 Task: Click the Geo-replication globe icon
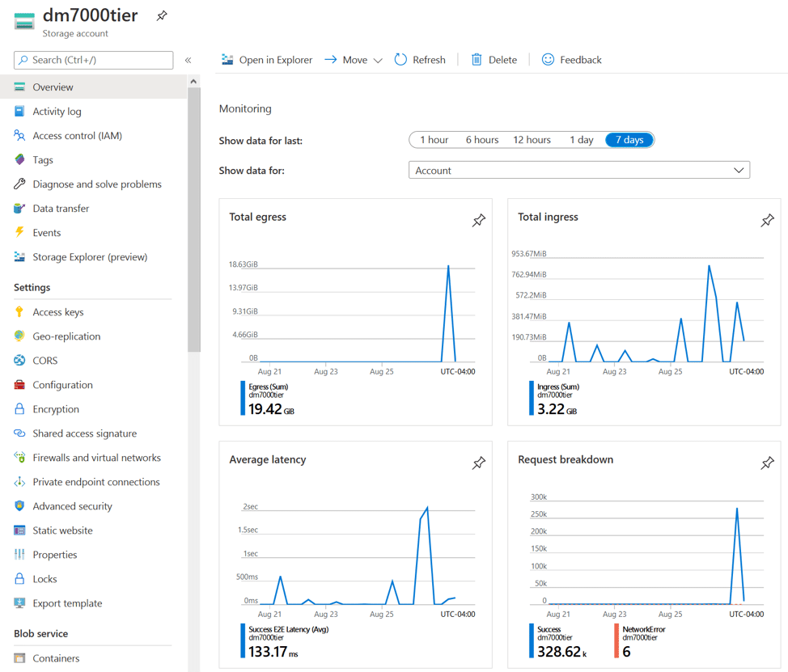point(19,336)
